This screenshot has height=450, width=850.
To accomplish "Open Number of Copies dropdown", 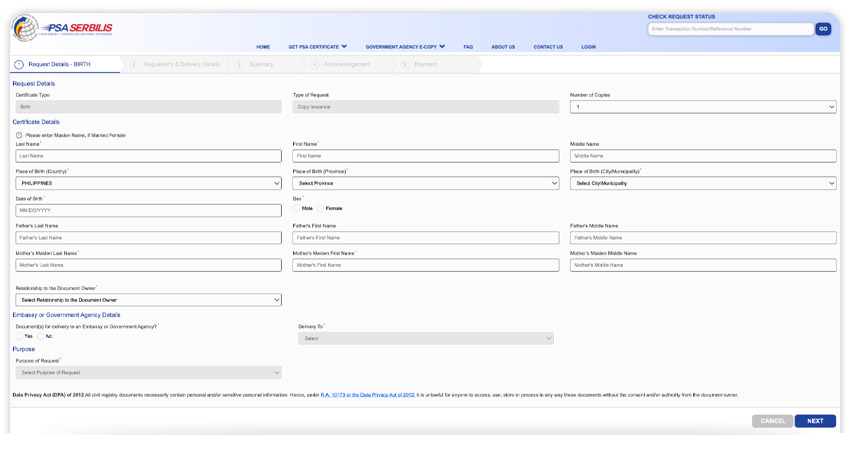I will pos(703,107).
